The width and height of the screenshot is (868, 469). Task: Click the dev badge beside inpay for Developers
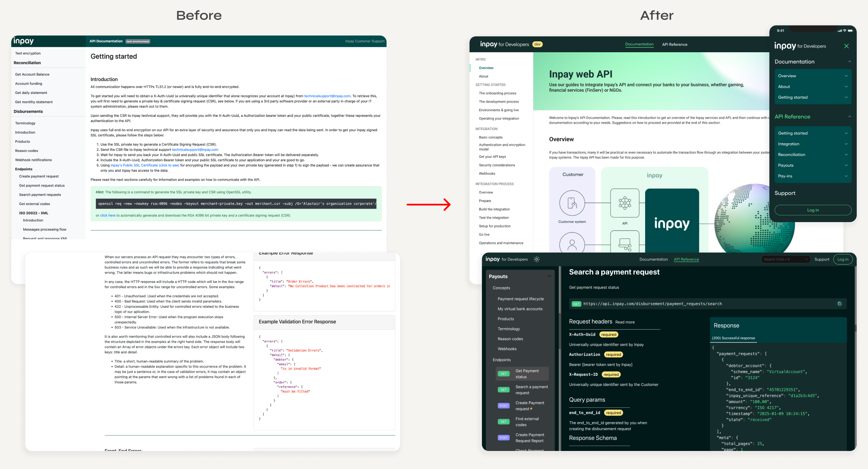538,44
